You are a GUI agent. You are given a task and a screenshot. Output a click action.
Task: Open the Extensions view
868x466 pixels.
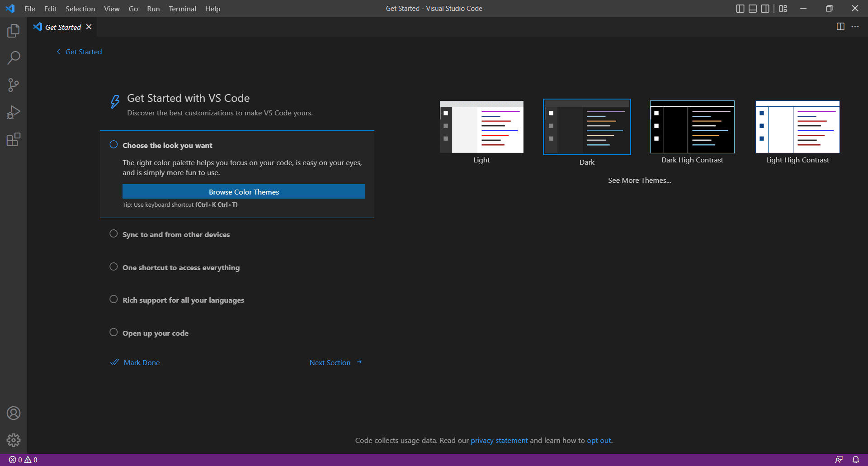point(13,139)
